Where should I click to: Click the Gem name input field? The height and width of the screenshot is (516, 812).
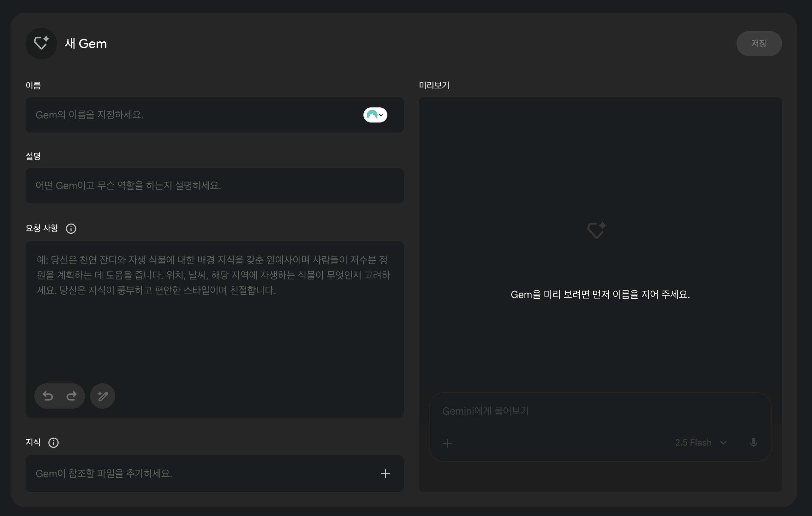pyautogui.click(x=189, y=115)
